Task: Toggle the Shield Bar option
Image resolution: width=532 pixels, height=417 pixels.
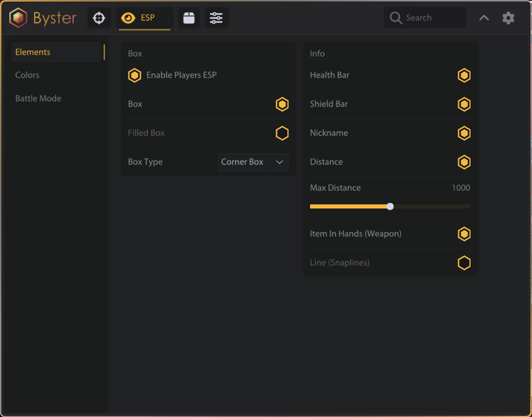Action: click(464, 104)
